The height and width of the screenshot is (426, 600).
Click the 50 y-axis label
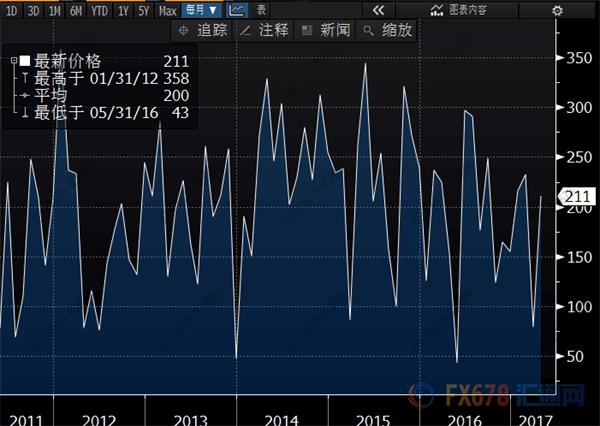click(x=575, y=357)
